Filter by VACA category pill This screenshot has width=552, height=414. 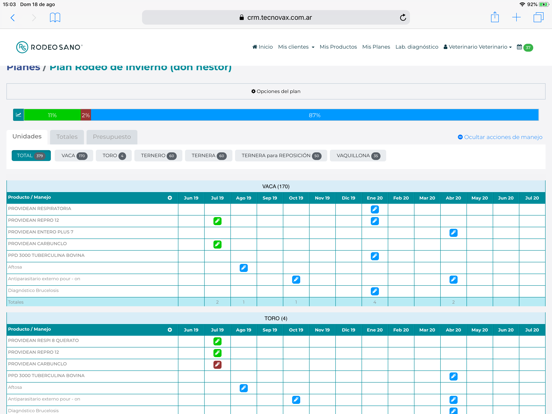coord(74,156)
